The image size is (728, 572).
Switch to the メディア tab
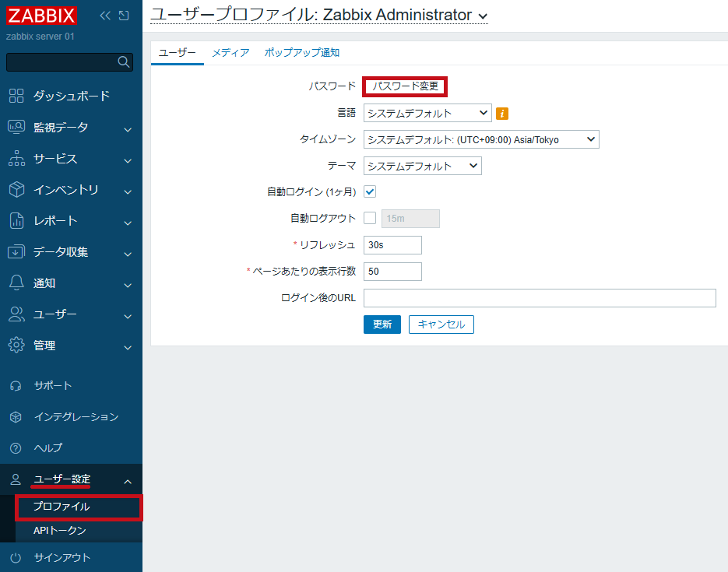tap(230, 52)
